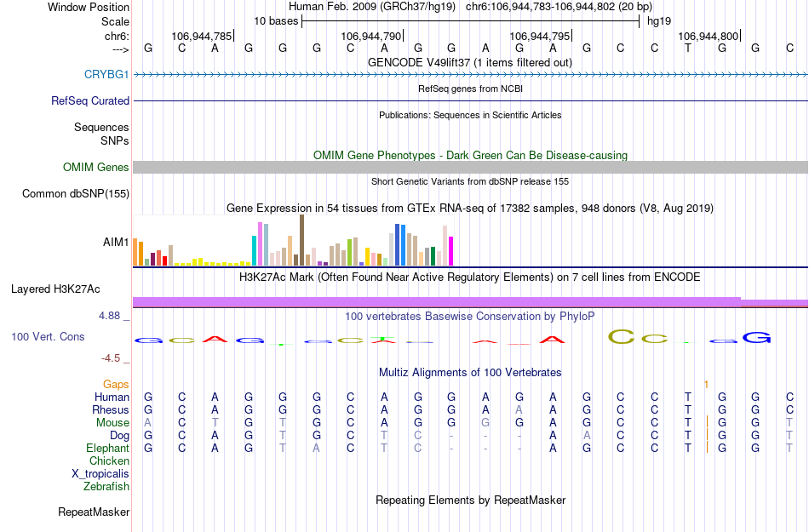Open the RefSeq Curated track label
The height and width of the screenshot is (532, 809).
89,100
